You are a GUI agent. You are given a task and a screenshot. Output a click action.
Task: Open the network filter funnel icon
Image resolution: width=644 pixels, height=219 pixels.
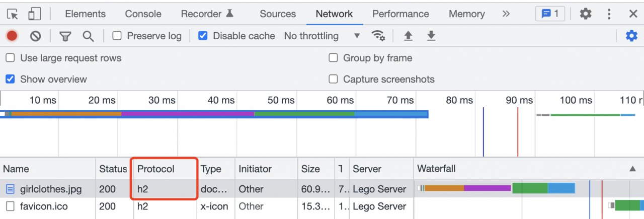click(x=65, y=36)
